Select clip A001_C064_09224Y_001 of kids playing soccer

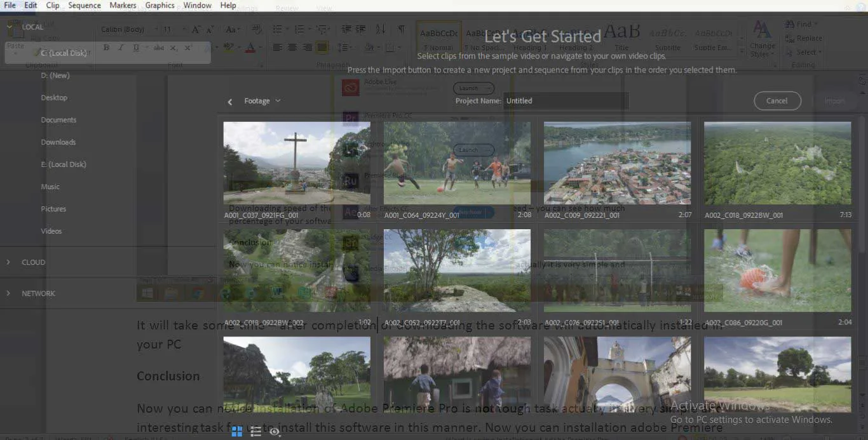457,163
